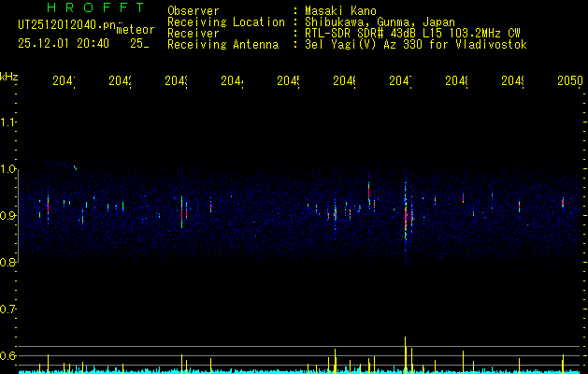Click the word 'meteor' under the file name
Image resolution: width=588 pixels, height=374 pixels.
coord(136,30)
